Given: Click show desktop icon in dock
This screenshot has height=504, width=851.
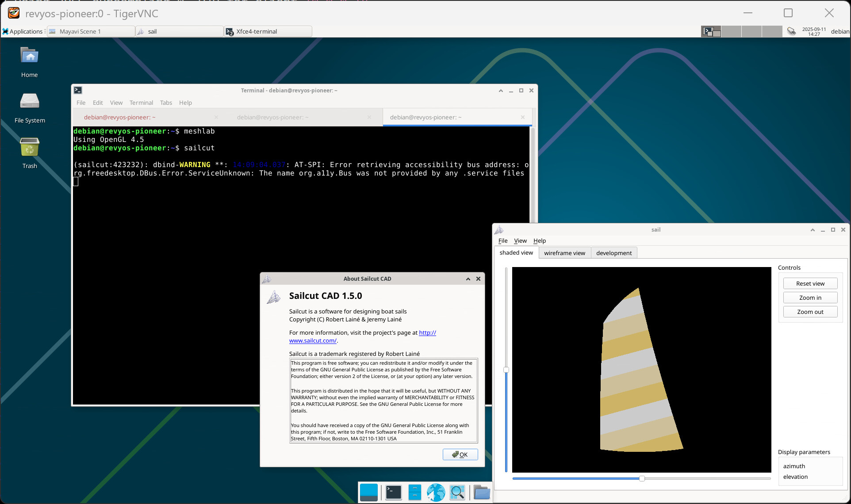Looking at the screenshot, I should [368, 492].
